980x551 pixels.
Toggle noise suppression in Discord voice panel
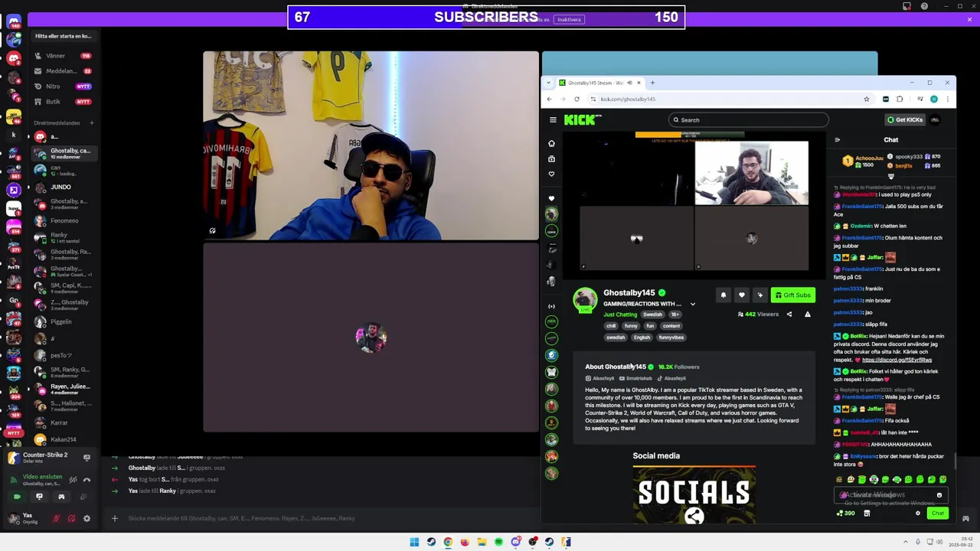pyautogui.click(x=73, y=480)
